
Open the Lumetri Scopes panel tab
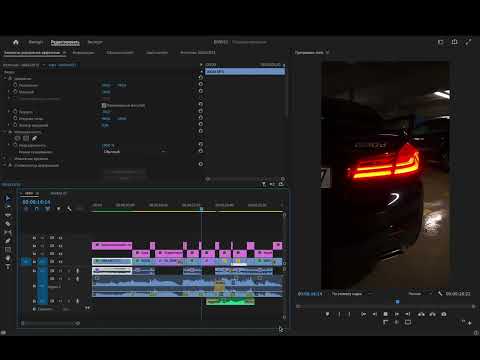120,53
